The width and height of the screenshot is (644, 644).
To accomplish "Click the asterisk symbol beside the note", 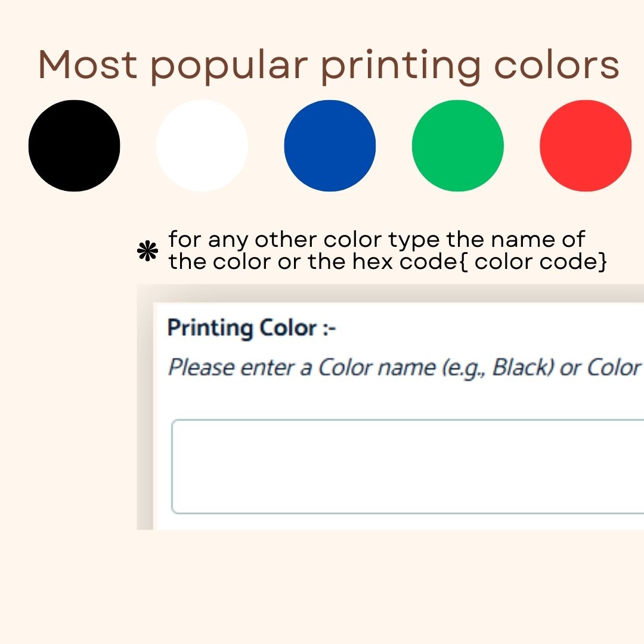I will click(x=147, y=252).
